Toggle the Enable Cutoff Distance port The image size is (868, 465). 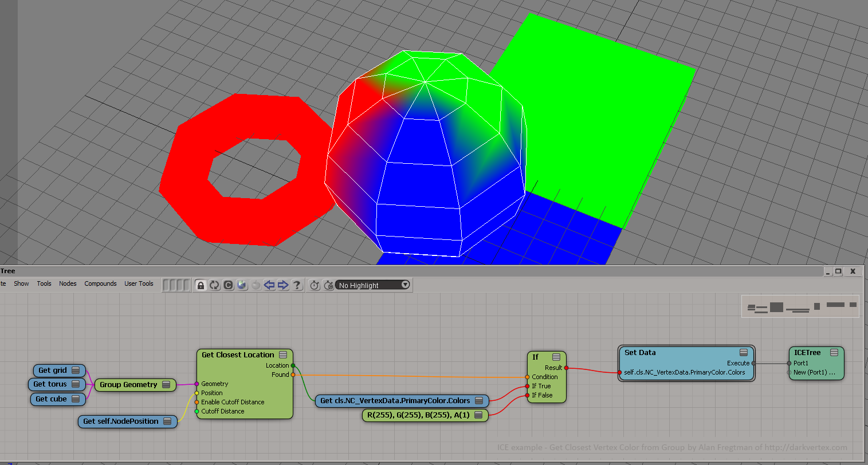click(197, 402)
